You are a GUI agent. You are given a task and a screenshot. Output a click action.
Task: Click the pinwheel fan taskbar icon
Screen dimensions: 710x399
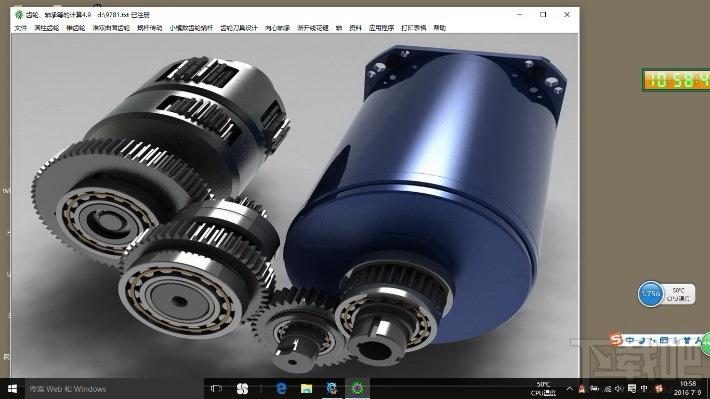point(242,389)
